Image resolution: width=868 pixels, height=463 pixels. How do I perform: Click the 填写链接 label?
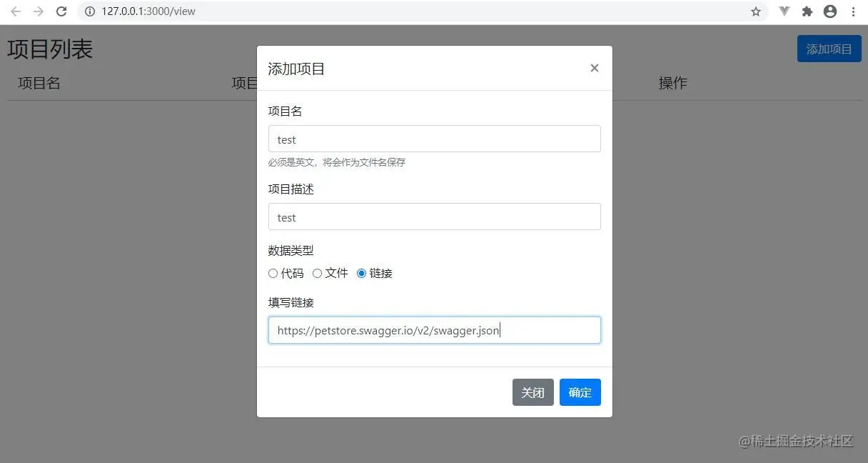(x=291, y=302)
